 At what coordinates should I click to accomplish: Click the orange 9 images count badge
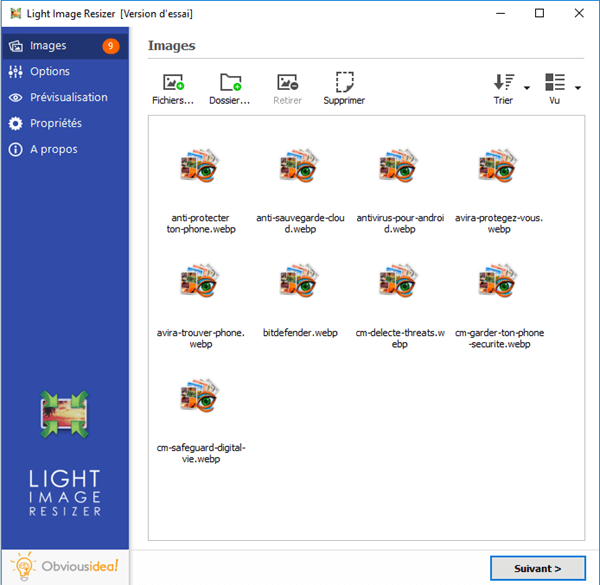pyautogui.click(x=111, y=46)
